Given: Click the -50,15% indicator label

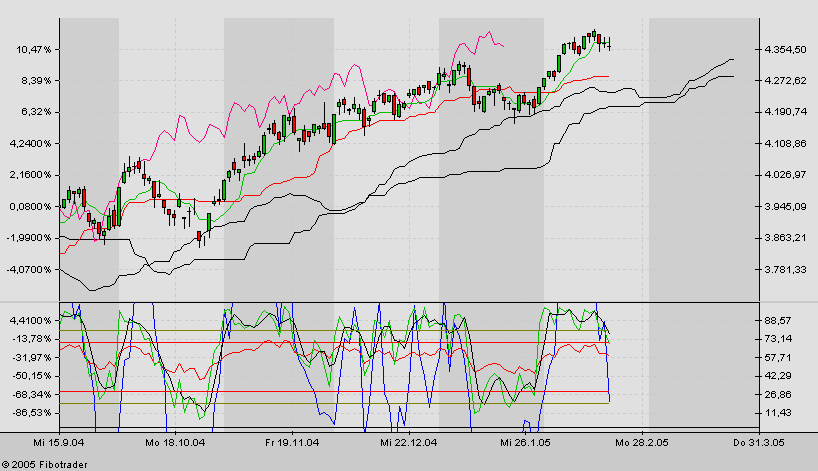Looking at the screenshot, I should 31,376.
